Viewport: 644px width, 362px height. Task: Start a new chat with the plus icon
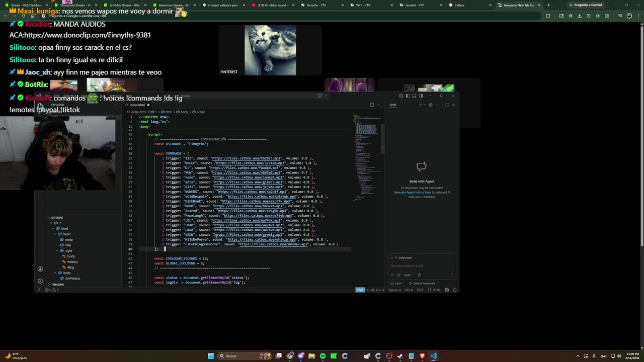(421, 105)
